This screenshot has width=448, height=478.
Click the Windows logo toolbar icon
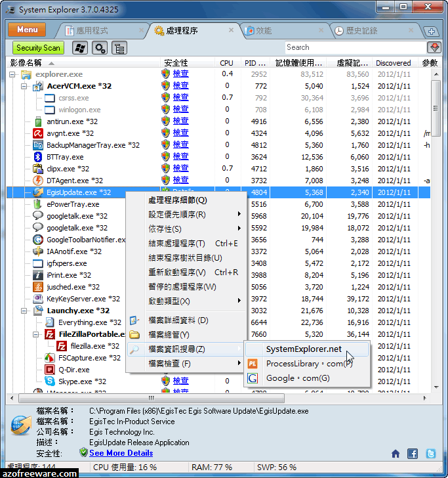(80, 48)
